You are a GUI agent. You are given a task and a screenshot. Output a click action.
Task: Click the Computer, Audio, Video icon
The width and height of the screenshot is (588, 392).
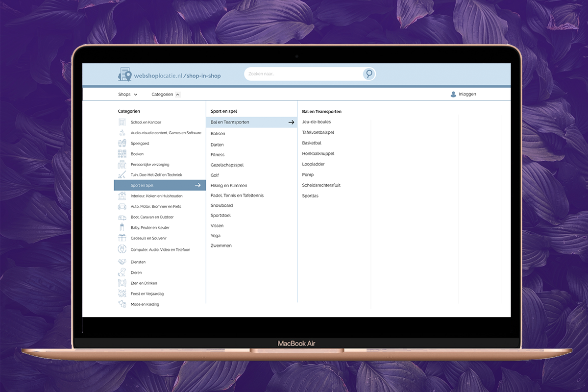(122, 249)
